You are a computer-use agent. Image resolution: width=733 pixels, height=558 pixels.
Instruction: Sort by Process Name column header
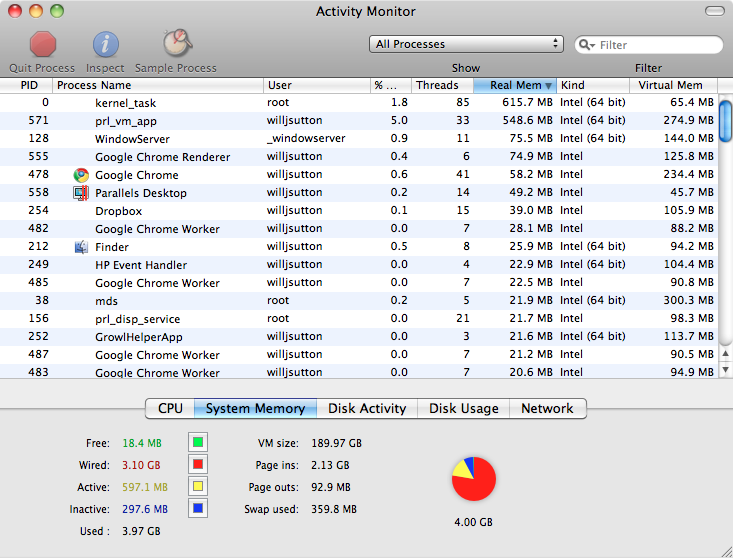158,85
